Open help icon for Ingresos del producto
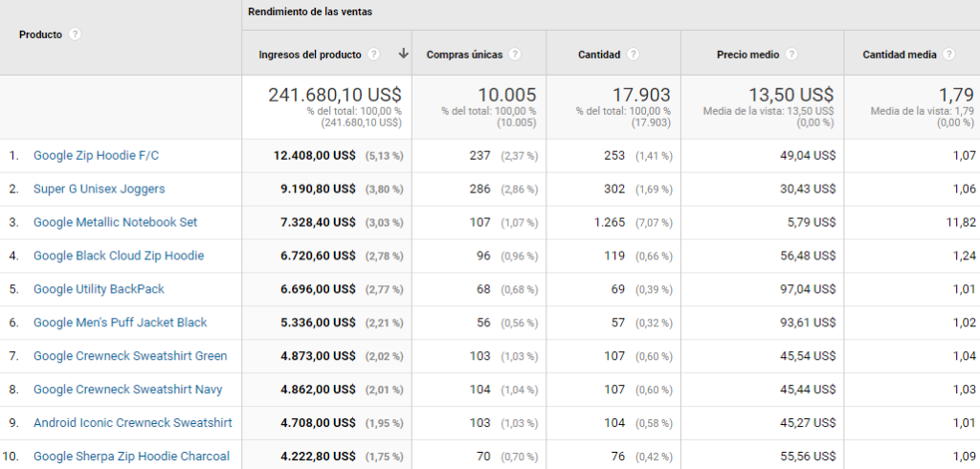980x469 pixels. 374,55
